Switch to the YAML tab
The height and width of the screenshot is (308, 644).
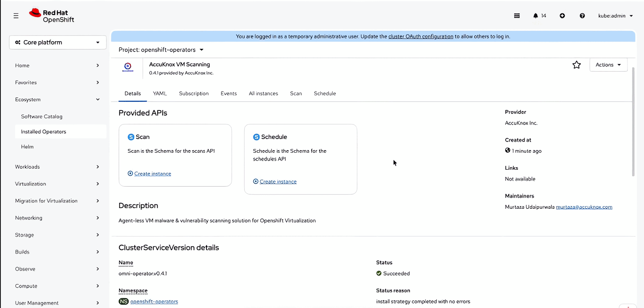pos(160,94)
